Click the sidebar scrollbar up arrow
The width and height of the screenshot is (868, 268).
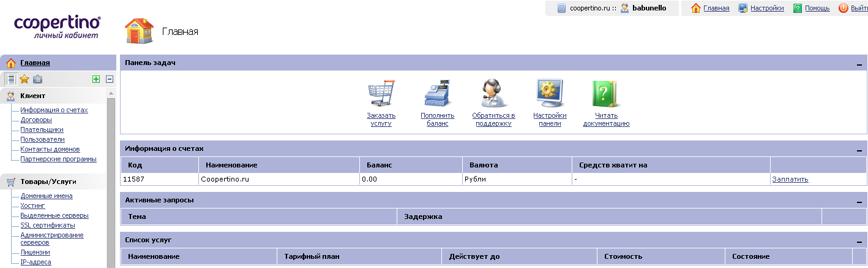pos(111,93)
